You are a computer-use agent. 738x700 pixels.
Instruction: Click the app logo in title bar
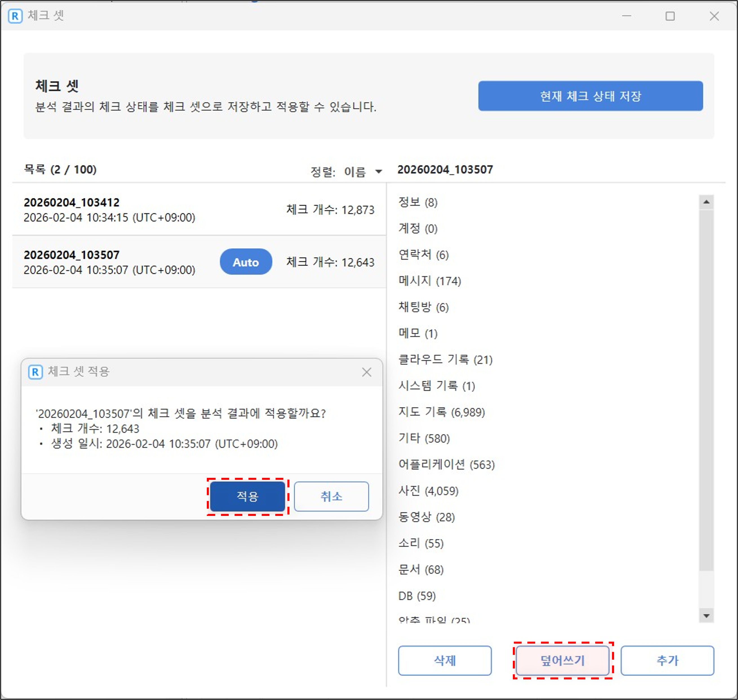[15, 16]
